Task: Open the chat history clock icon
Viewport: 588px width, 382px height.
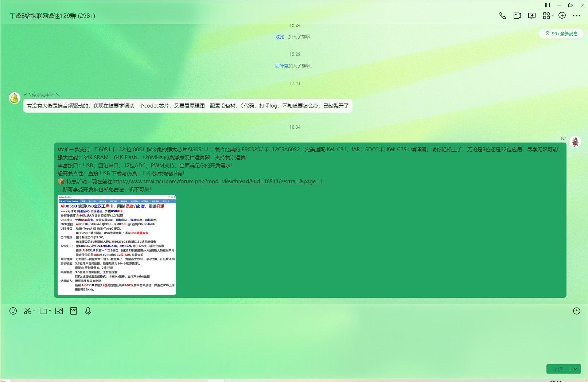Action: (x=577, y=311)
